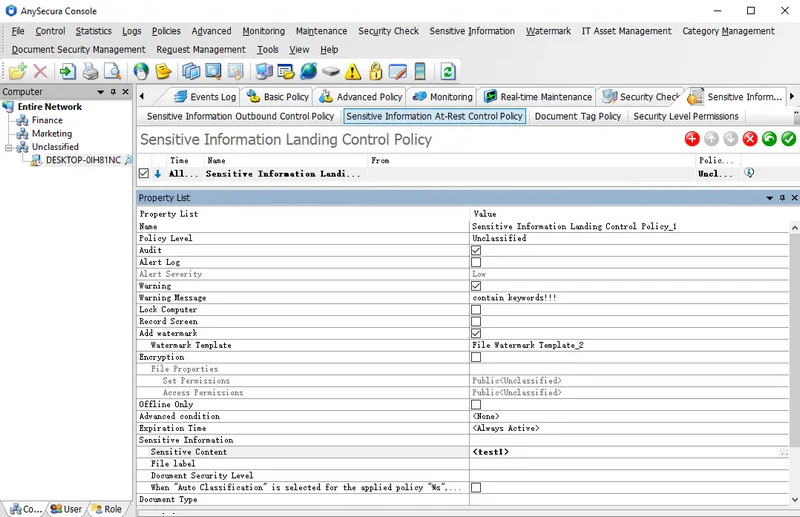
Task: Click the printer icon in toolbar
Action: 90,71
